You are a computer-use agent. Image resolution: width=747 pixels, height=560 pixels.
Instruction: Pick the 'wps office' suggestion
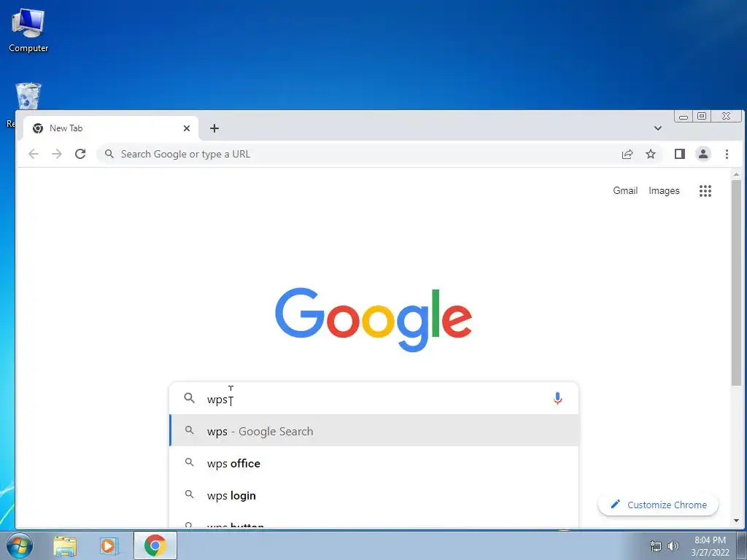pos(374,463)
